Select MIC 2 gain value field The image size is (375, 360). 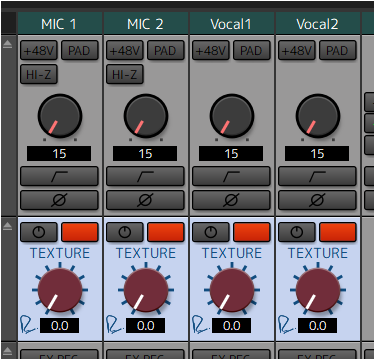point(145,154)
